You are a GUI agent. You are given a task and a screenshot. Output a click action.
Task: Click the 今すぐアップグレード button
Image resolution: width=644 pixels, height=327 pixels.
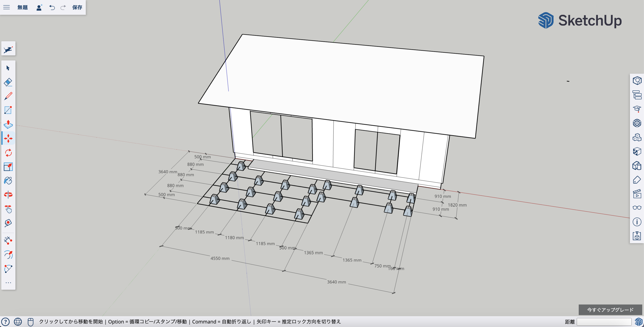coord(610,310)
